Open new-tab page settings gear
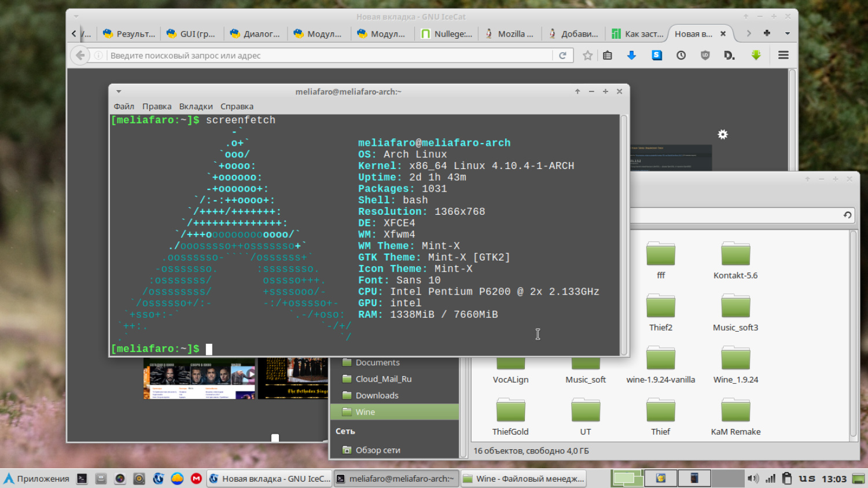Viewport: 868px width, 488px height. (x=723, y=134)
